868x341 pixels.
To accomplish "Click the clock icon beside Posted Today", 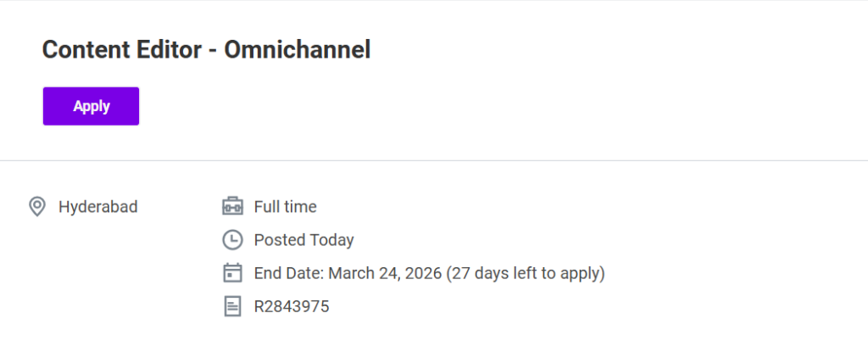I will tap(232, 240).
